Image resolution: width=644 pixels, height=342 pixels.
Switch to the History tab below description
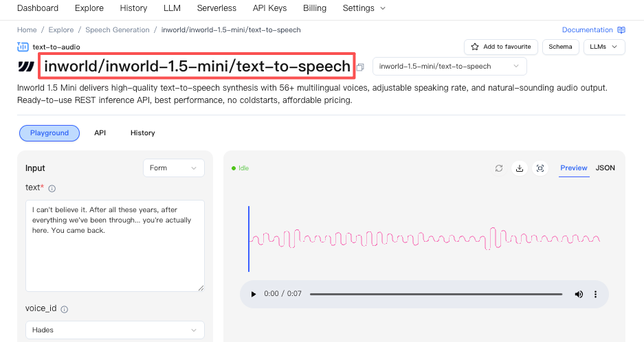tap(142, 133)
